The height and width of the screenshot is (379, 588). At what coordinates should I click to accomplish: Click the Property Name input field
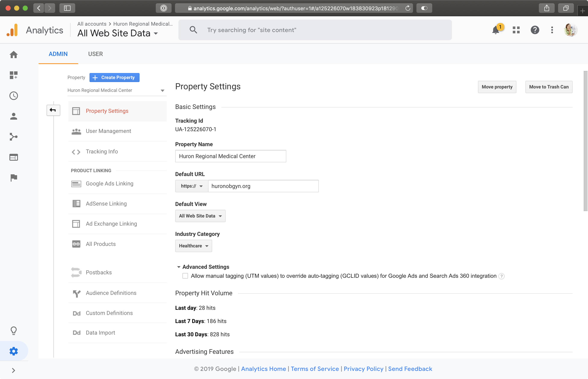[231, 156]
